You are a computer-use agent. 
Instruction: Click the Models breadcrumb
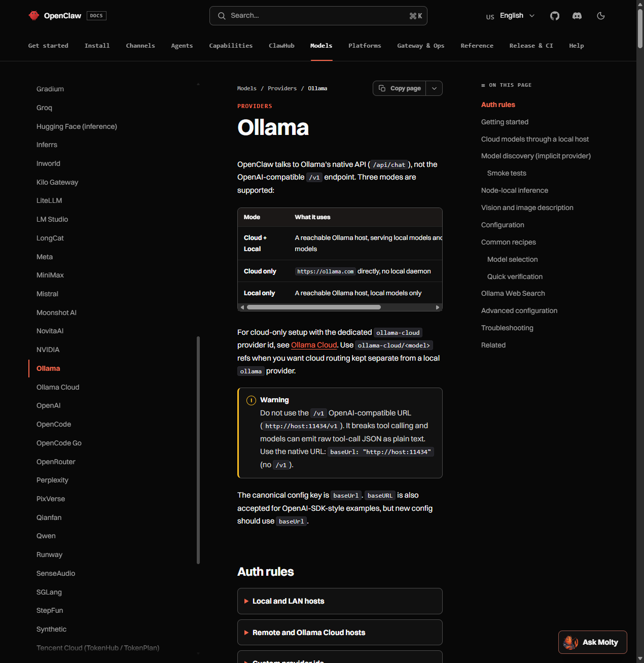(247, 88)
